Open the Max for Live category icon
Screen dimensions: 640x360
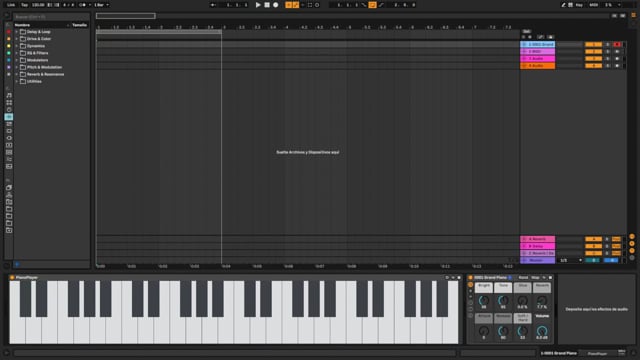click(x=9, y=131)
